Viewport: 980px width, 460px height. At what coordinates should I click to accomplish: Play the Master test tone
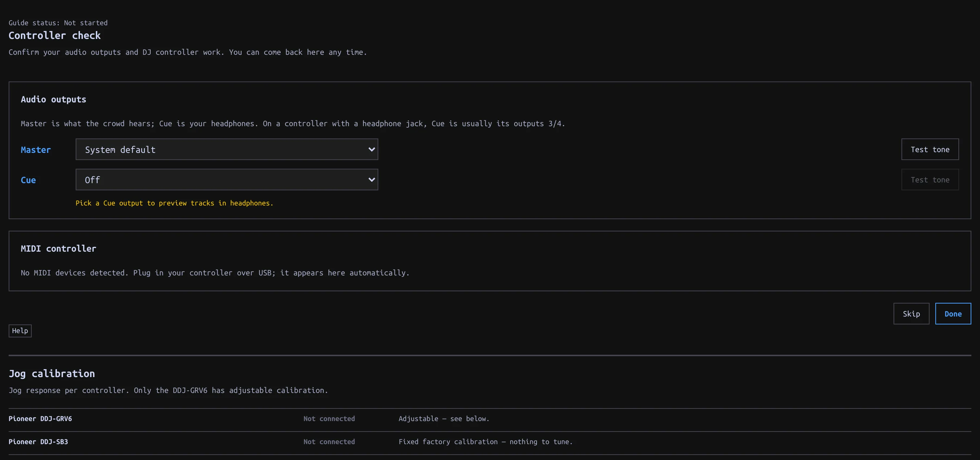pyautogui.click(x=930, y=149)
